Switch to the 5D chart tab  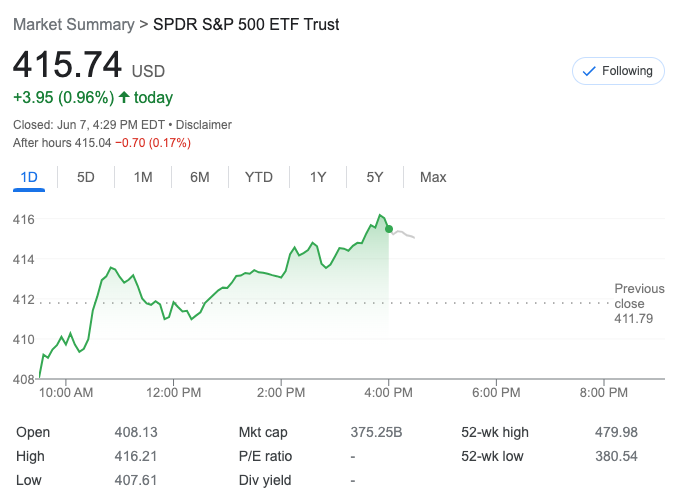pos(86,177)
